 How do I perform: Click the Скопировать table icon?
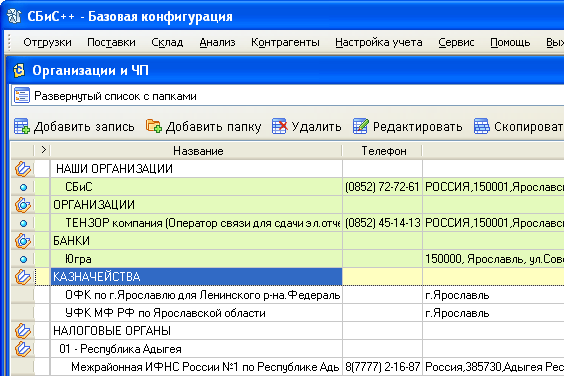482,126
